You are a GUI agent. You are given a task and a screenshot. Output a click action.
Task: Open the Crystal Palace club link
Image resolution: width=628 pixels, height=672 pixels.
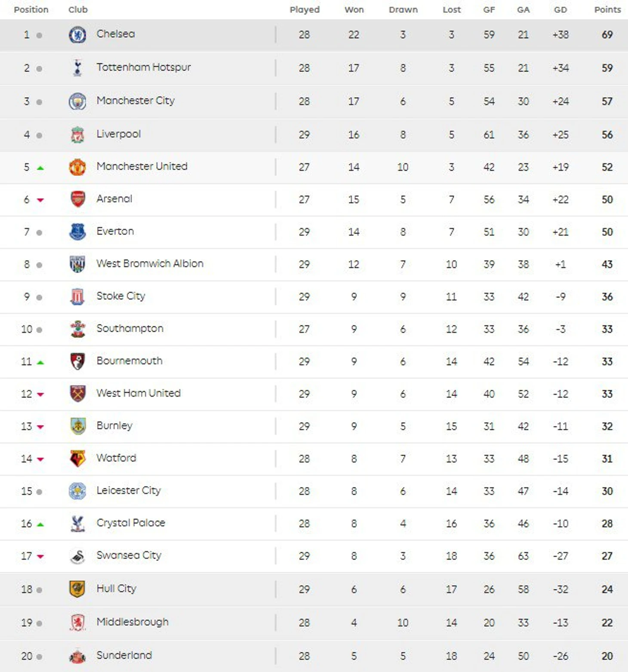pyautogui.click(x=131, y=523)
